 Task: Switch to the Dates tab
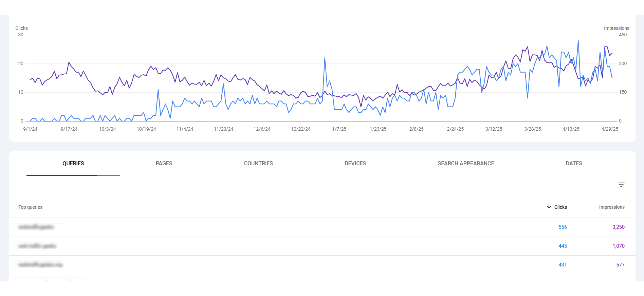coord(574,164)
